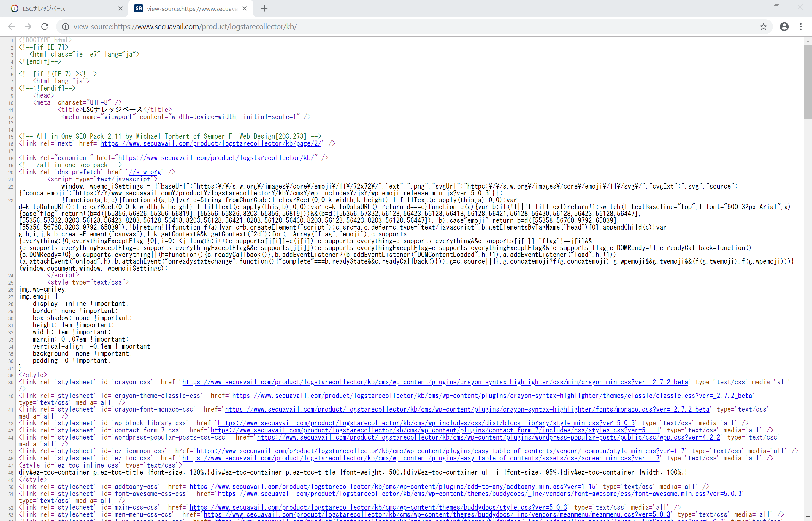Click the scrollbar up arrow
The height and width of the screenshot is (521, 812).
[x=808, y=41]
